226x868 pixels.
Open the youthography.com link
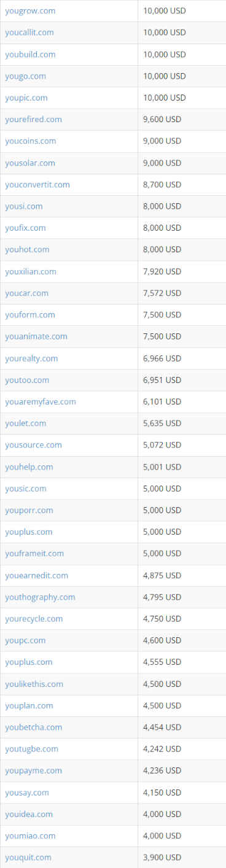[x=40, y=597]
